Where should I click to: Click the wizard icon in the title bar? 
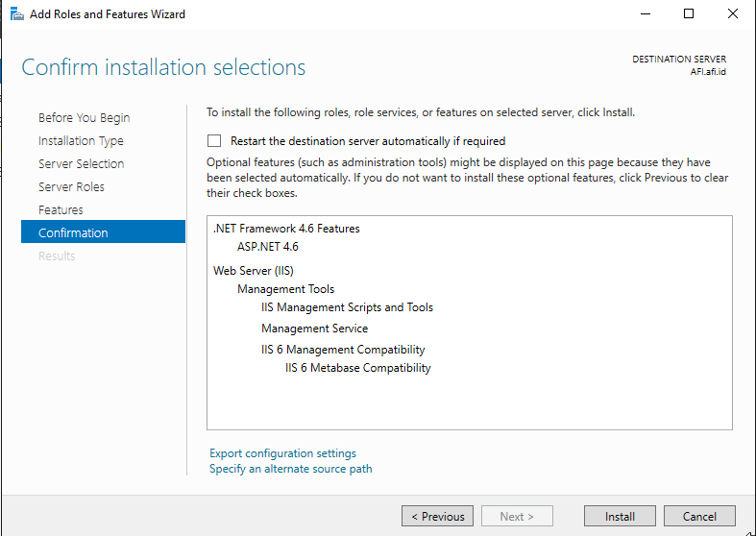click(x=16, y=14)
